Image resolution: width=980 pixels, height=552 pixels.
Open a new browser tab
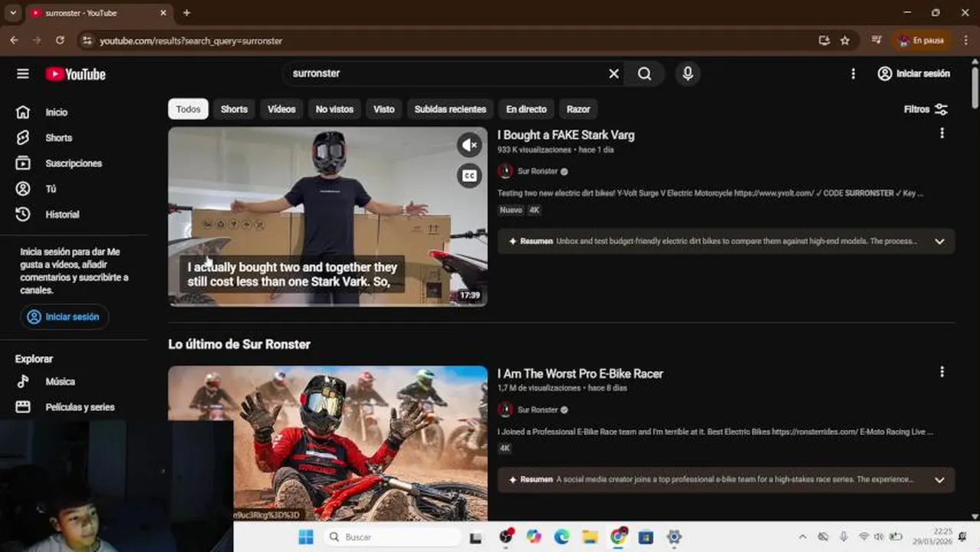pos(186,13)
